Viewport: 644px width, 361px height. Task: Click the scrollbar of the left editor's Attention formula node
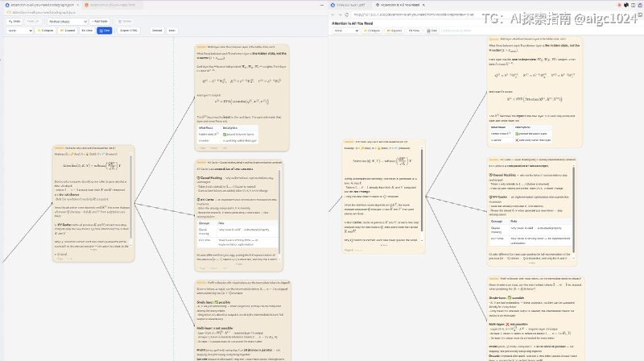point(131,197)
